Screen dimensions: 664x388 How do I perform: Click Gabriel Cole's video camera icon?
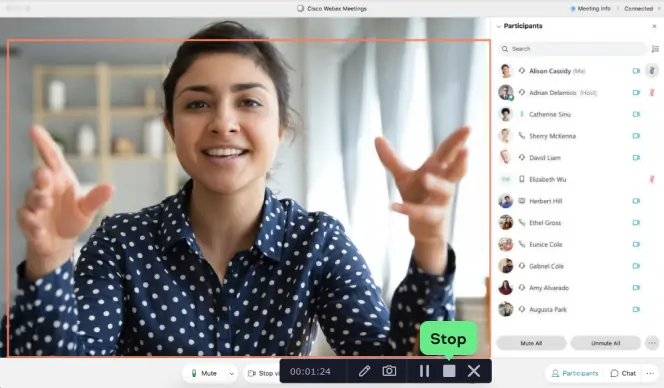coord(636,266)
